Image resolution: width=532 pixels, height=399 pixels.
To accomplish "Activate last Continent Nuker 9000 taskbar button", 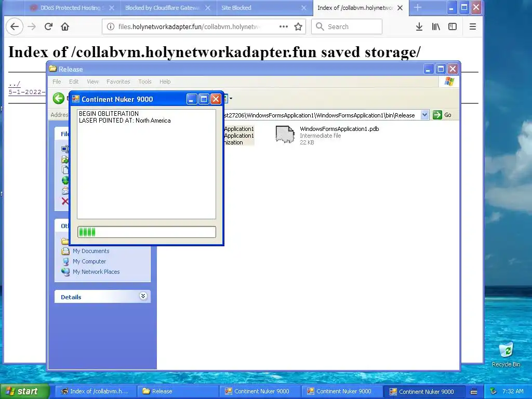I will [425, 391].
